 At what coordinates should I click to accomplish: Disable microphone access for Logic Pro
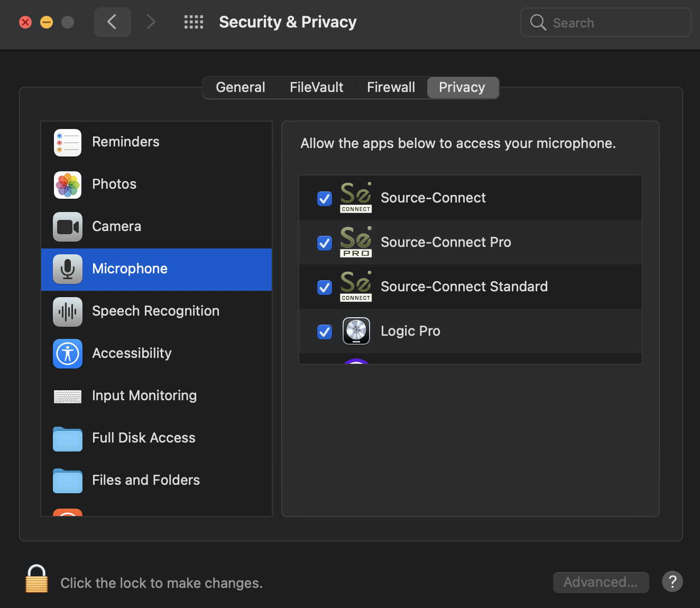pos(325,332)
